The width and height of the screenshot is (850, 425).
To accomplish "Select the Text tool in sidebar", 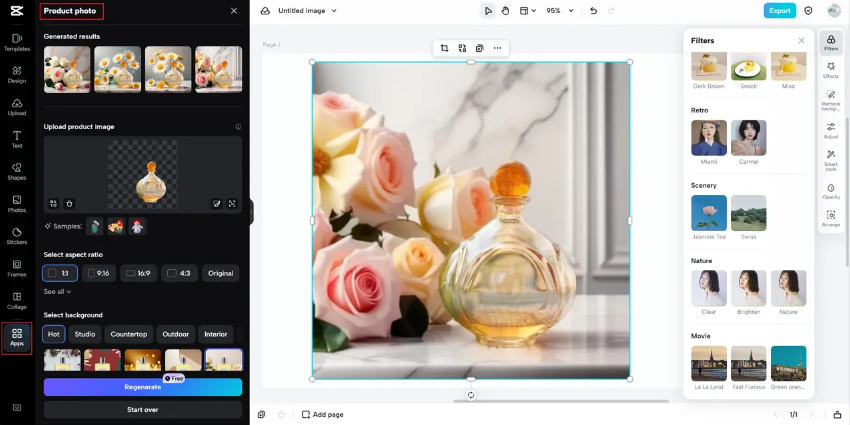I will [17, 139].
